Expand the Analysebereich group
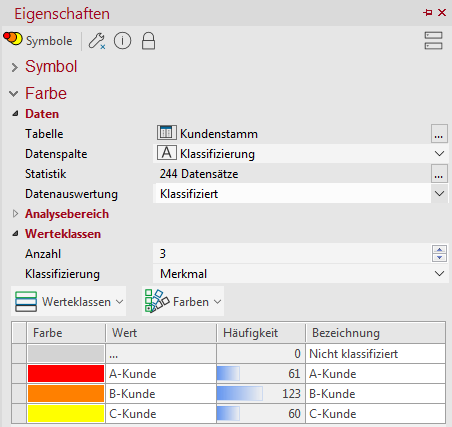 (15, 214)
